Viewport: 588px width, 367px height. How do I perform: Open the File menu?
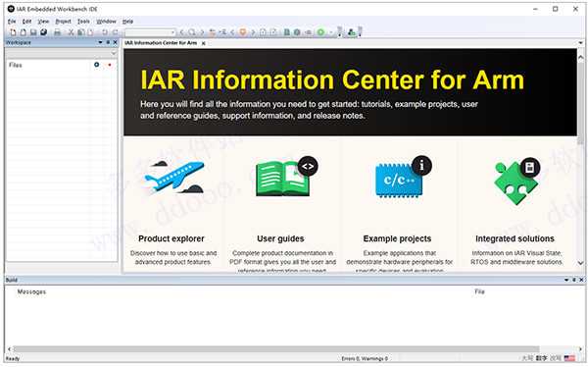12,22
